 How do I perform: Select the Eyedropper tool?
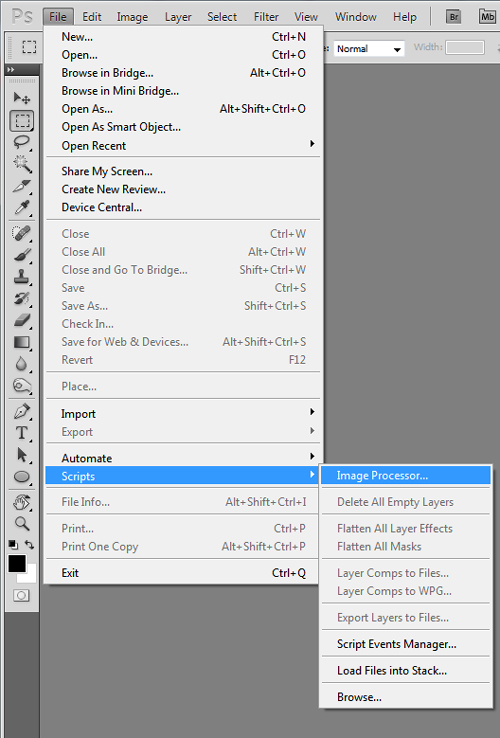point(22,208)
